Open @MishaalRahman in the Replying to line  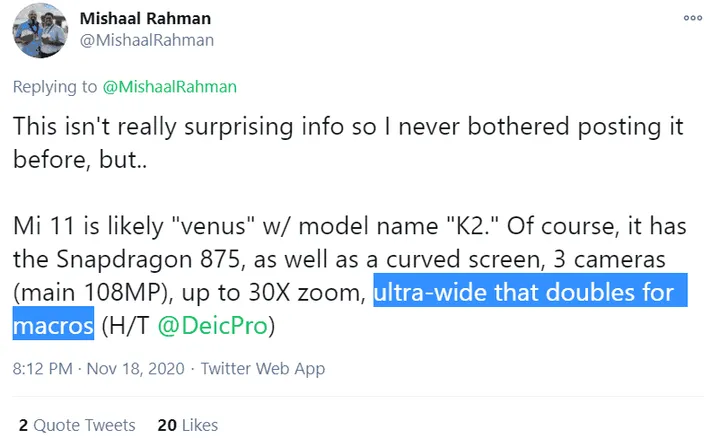point(169,86)
